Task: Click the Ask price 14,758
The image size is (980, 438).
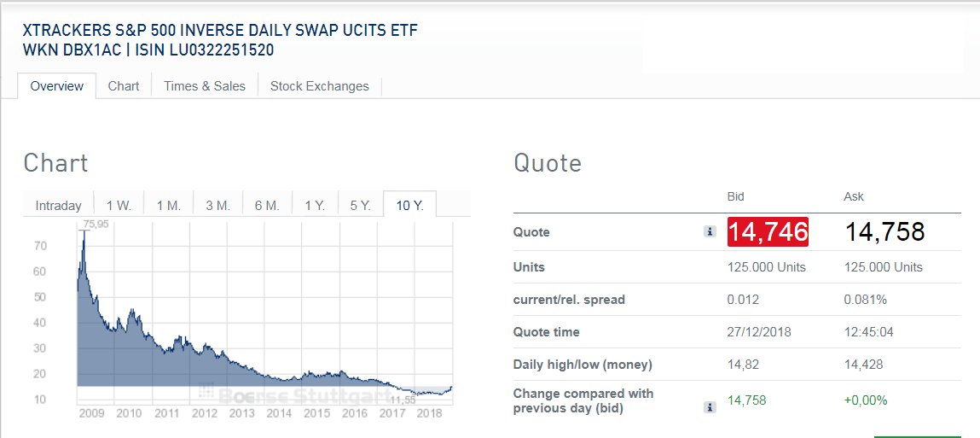Action: (x=884, y=232)
